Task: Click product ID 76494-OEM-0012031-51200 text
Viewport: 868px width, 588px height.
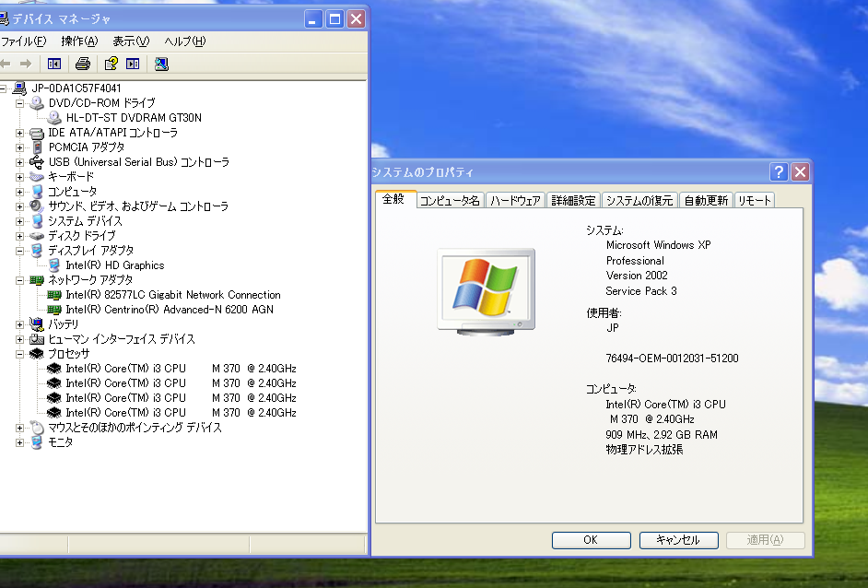Action: tap(672, 359)
